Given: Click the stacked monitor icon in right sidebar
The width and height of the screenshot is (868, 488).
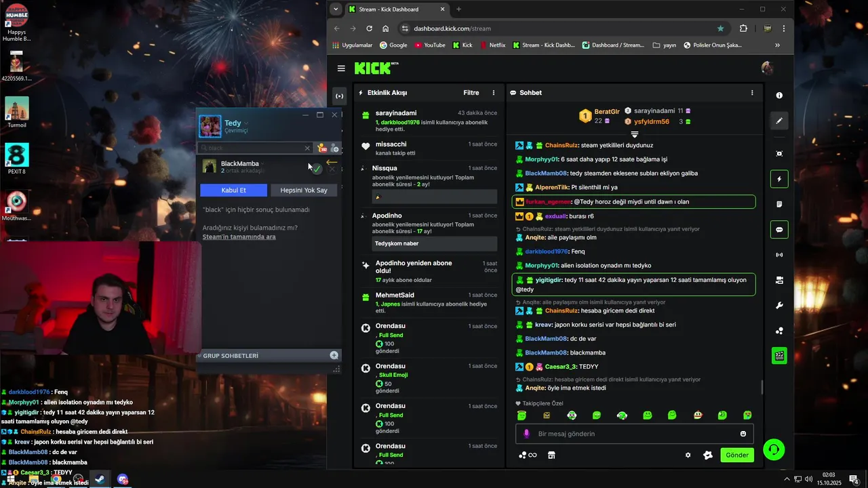Looking at the screenshot, I should (x=779, y=280).
